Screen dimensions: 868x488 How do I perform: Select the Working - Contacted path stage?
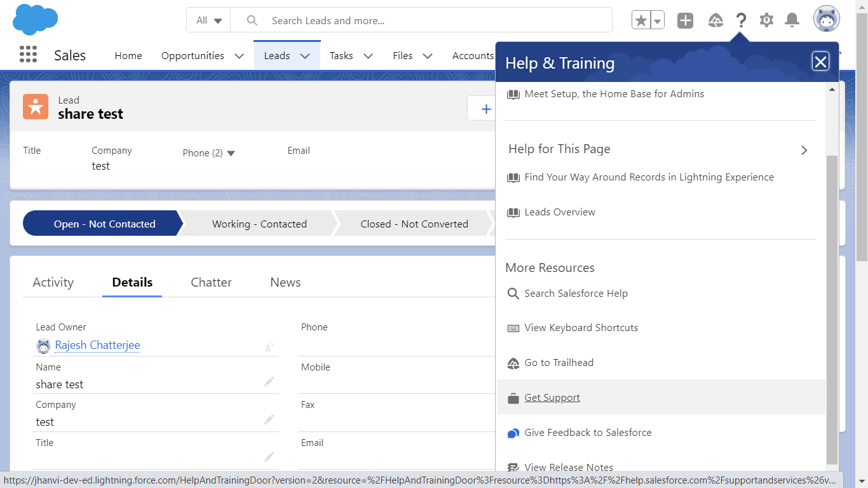coord(259,224)
